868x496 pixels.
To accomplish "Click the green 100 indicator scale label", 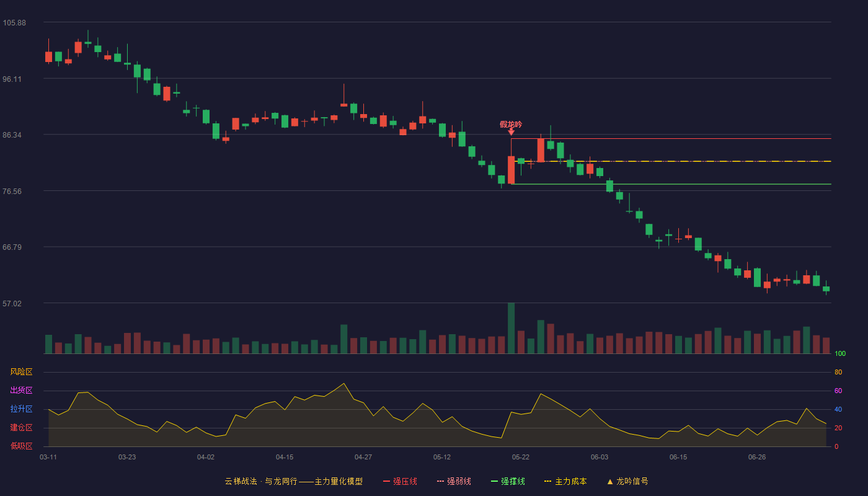I will click(840, 354).
